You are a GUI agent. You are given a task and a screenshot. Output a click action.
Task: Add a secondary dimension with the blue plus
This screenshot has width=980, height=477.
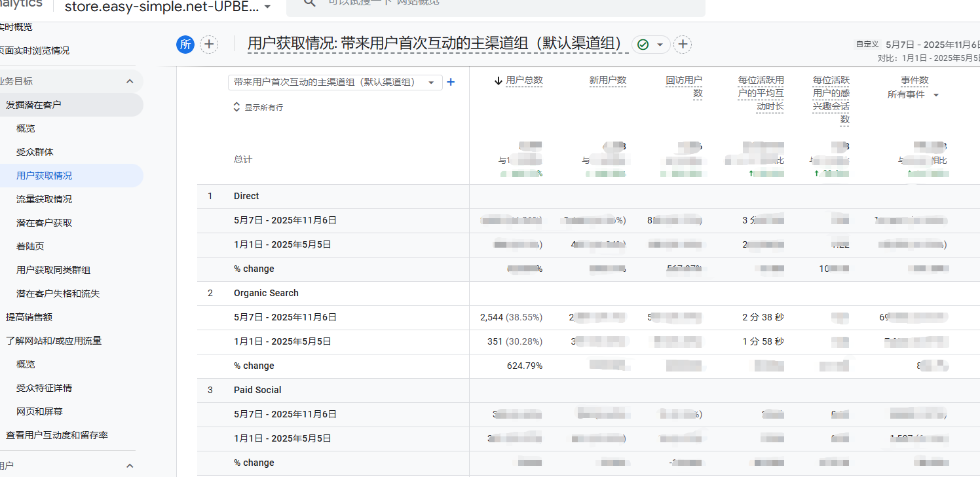[450, 83]
